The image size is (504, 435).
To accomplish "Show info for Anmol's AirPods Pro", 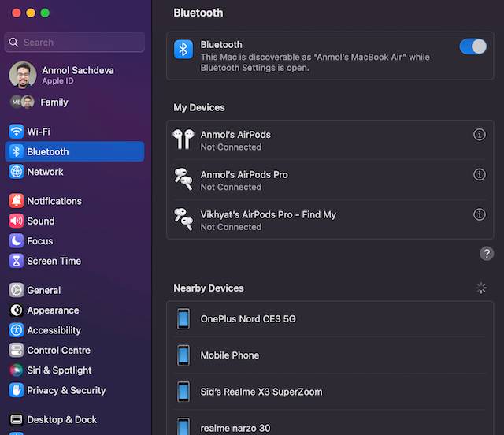I will click(480, 174).
